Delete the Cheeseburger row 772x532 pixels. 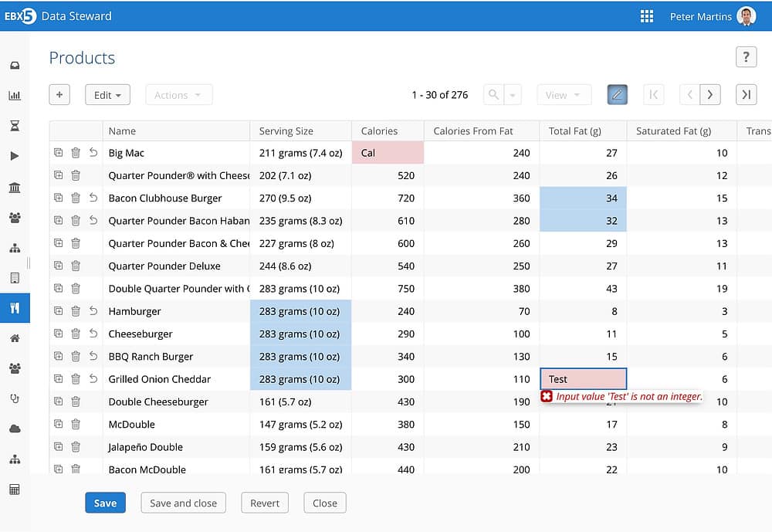76,334
